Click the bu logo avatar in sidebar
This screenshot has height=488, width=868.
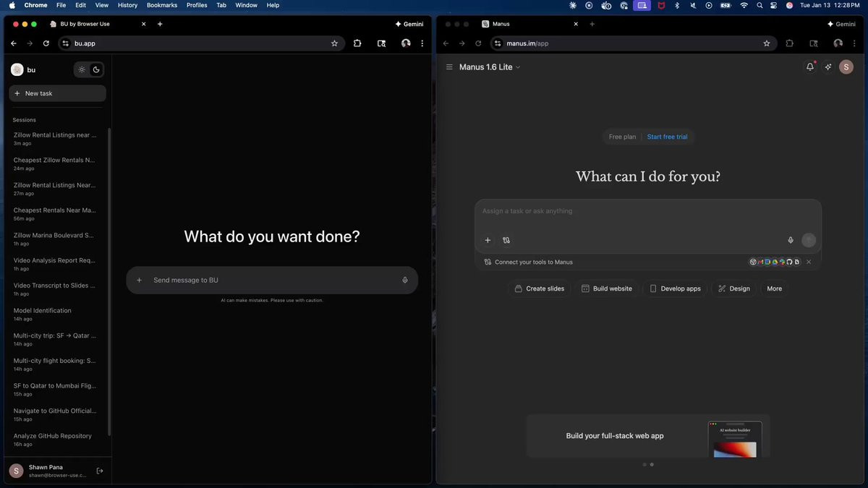click(x=17, y=70)
